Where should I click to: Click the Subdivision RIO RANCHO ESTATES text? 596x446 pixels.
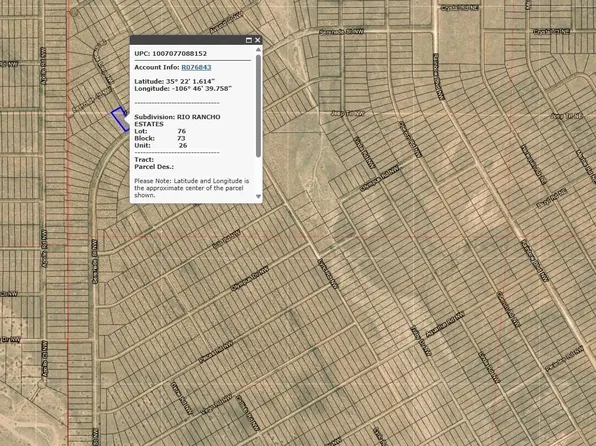pyautogui.click(x=177, y=121)
